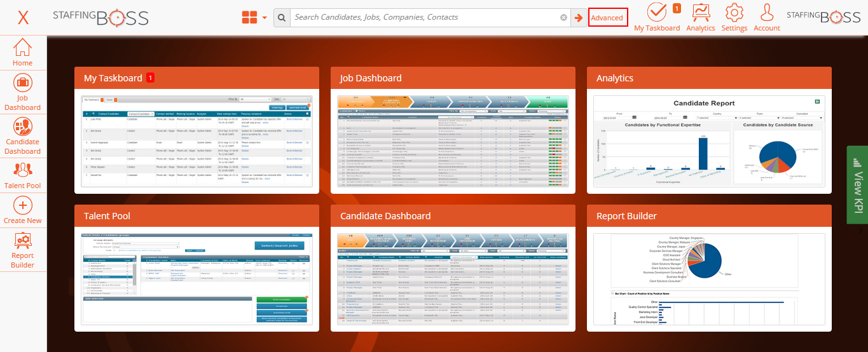Click the orange grid modules icon
868x352 pixels.
[x=250, y=18]
